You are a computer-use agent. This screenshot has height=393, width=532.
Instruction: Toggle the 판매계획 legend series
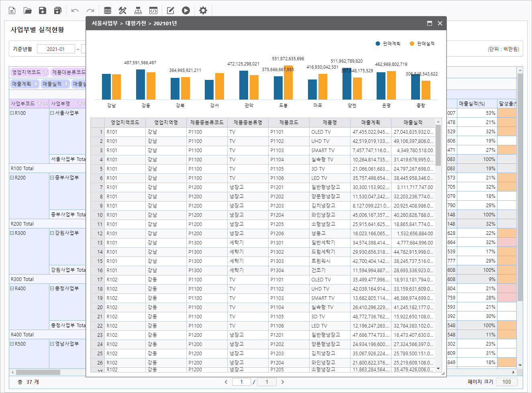(x=388, y=44)
